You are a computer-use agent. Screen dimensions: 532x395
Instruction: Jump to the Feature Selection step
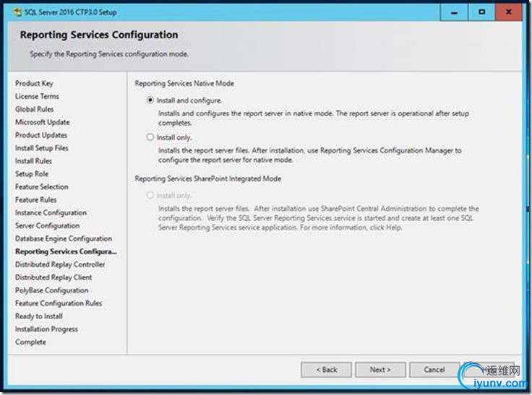[x=42, y=187]
